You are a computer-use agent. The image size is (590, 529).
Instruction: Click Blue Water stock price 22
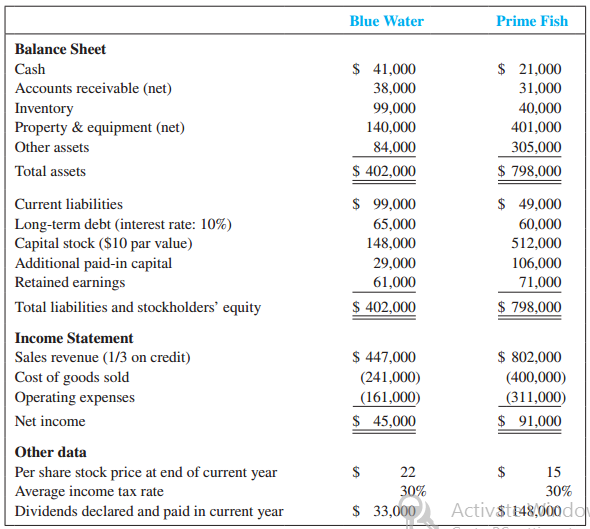[408, 472]
